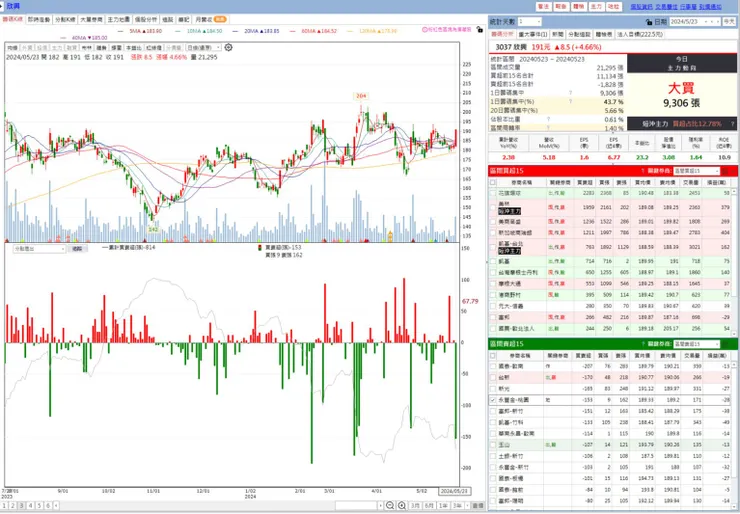Open the 新聞 tab
Image resolution: width=740 pixels, height=514 pixels.
click(557, 34)
